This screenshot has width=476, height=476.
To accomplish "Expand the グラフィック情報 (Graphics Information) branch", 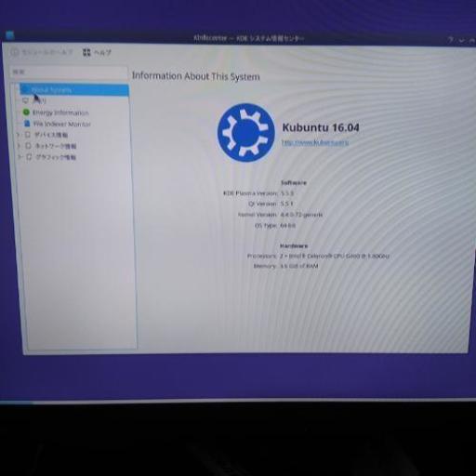I will [x=20, y=157].
